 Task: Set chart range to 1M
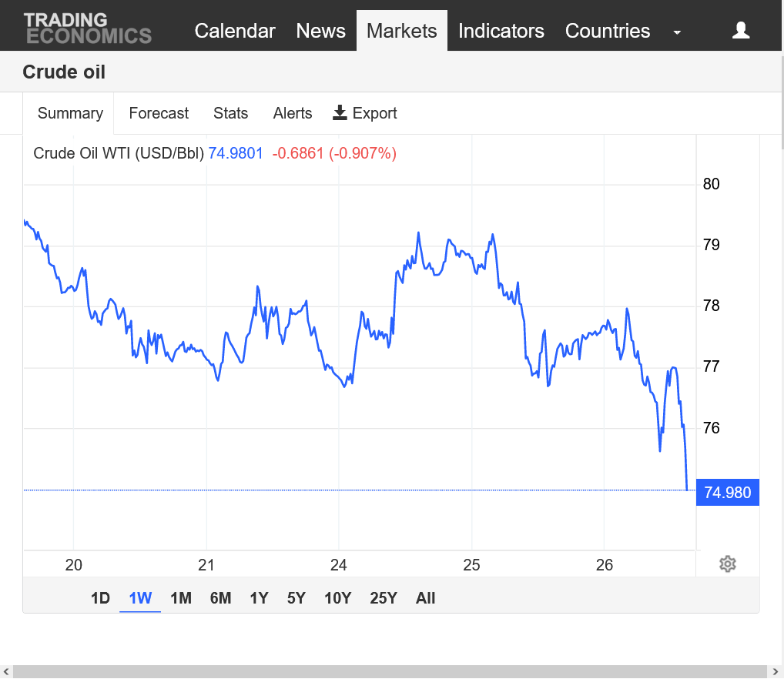(x=181, y=598)
